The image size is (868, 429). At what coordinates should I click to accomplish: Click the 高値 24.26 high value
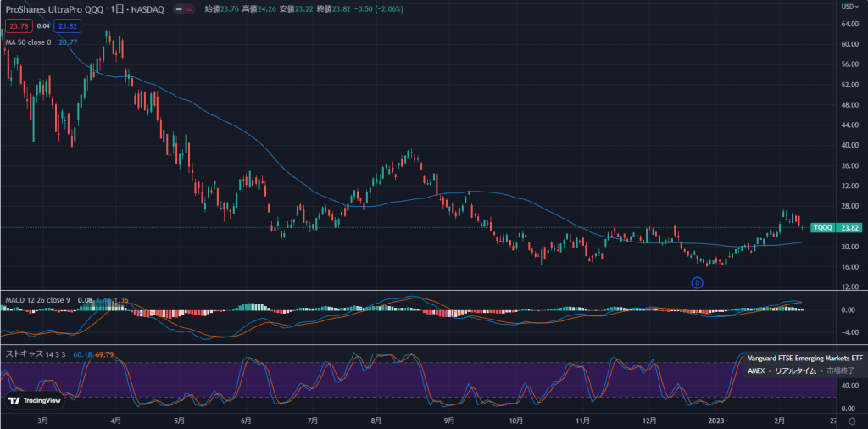pyautogui.click(x=259, y=9)
